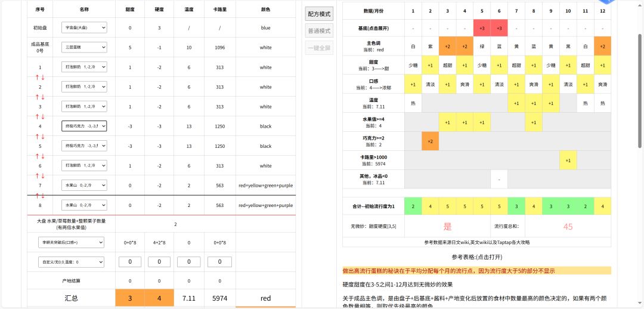Image resolution: width=644 pixels, height=309 pixels.
Task: Click the green total cell for month 11
Action: coord(586,206)
